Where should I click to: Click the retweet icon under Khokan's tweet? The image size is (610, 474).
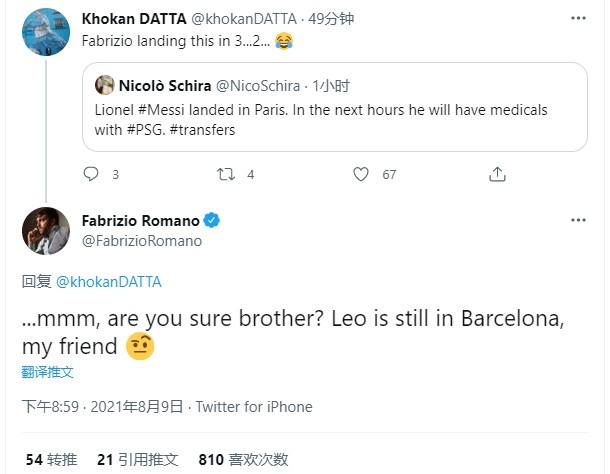(x=226, y=174)
